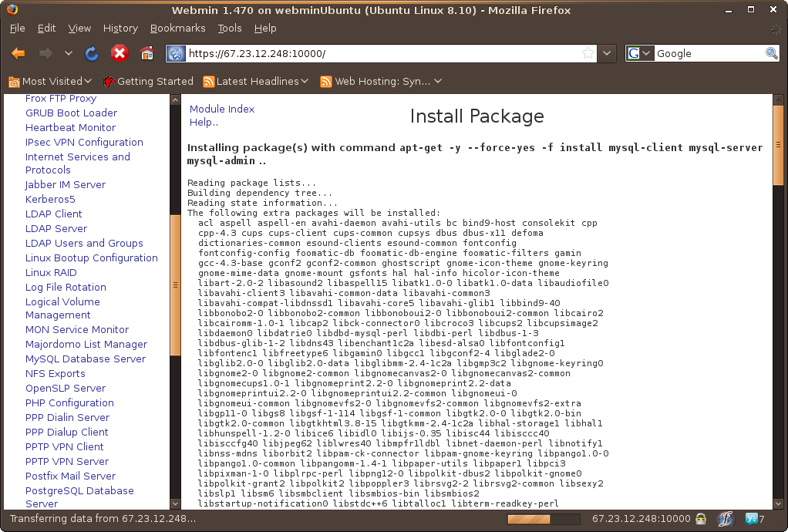Open PostgreSQL Database Server link
The height and width of the screenshot is (532, 788).
tap(79, 497)
